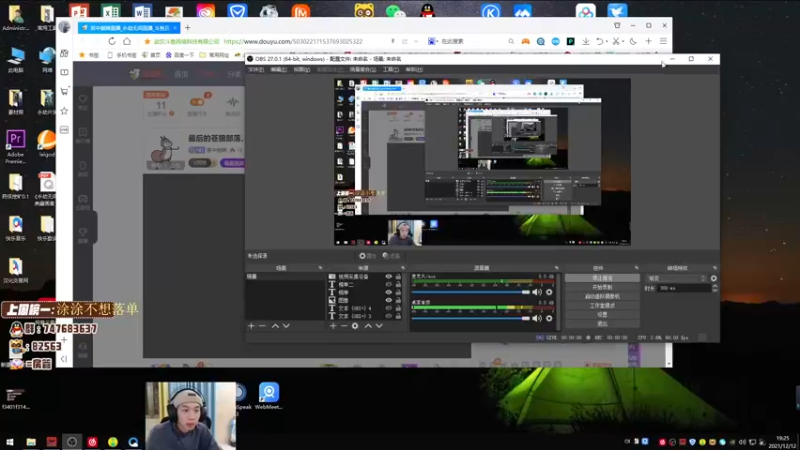
Task: Pop out the Scene Transitions dock panel
Action: [x=715, y=268]
